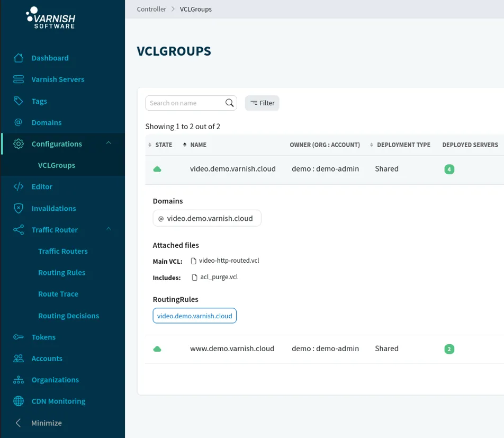Collapse the video.demo.varnish.cloud row name
The image size is (504, 438).
[233, 169]
